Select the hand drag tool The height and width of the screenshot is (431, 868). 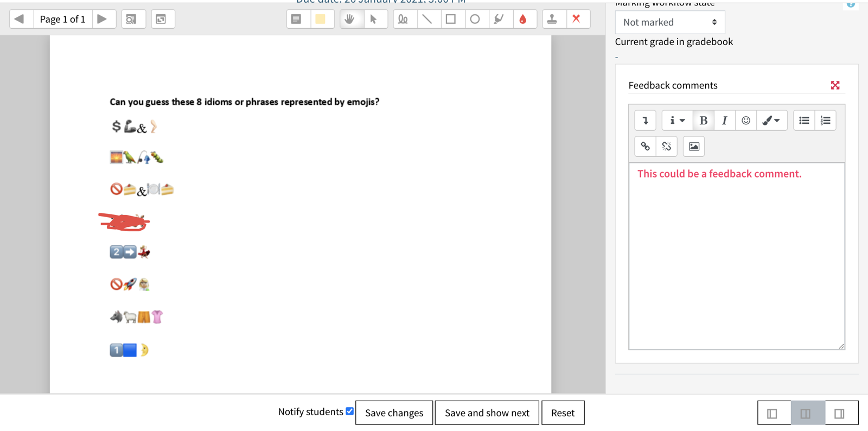(x=350, y=19)
